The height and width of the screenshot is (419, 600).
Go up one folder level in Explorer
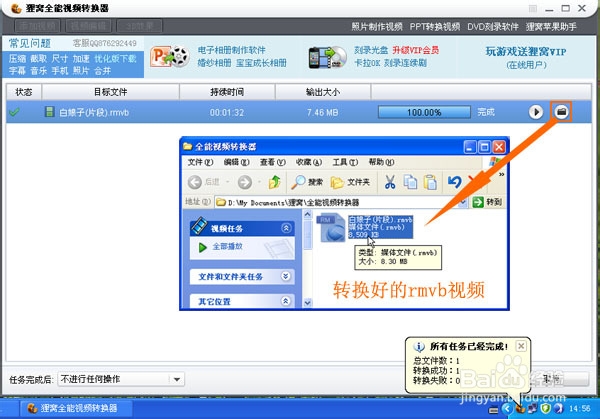[x=274, y=182]
